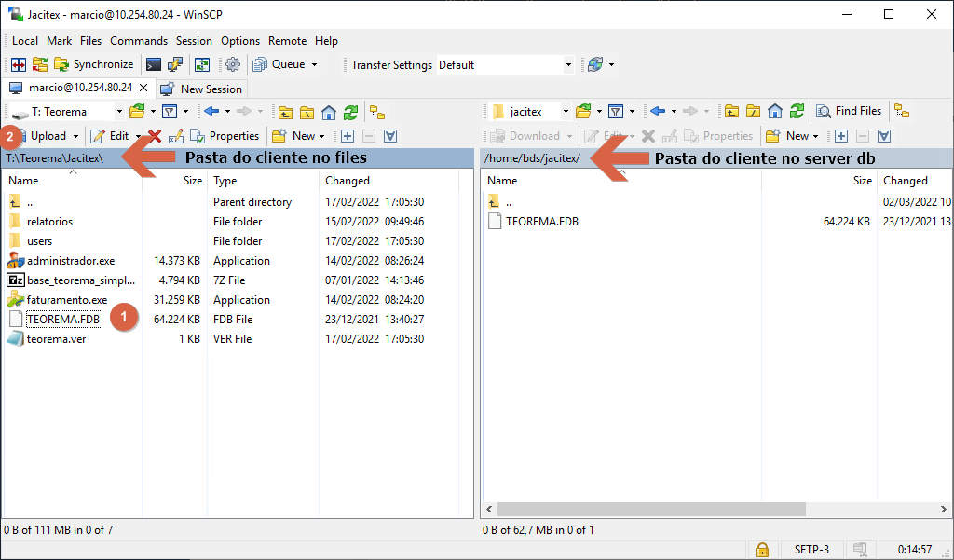Sort local panel by Name column

point(73,181)
